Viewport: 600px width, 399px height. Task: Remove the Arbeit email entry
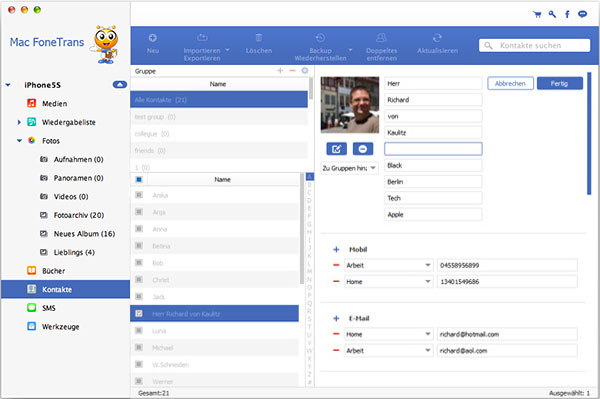coord(336,350)
